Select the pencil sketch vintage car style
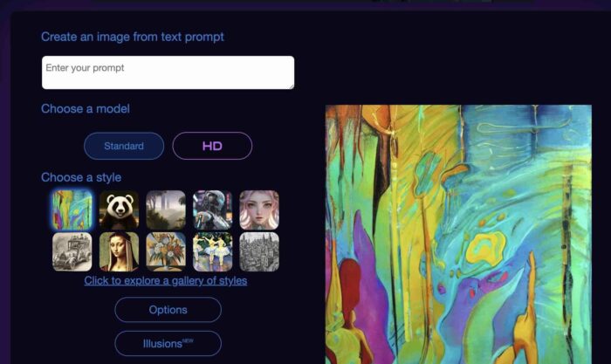611x364 pixels. (72, 251)
